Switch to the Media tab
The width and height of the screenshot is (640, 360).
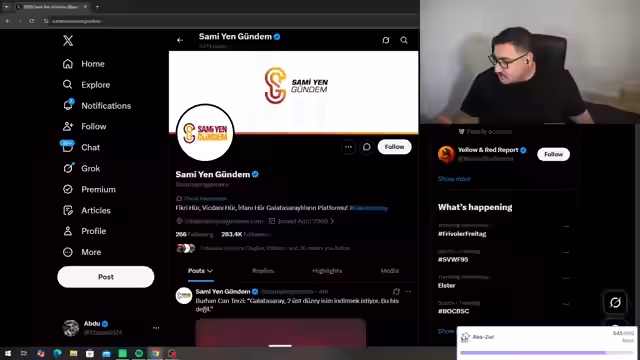point(389,271)
